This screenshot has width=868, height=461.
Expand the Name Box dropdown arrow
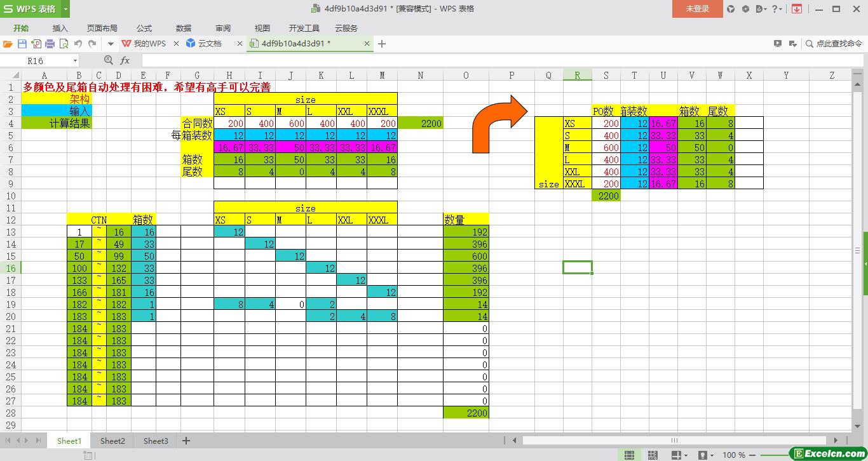[75, 60]
